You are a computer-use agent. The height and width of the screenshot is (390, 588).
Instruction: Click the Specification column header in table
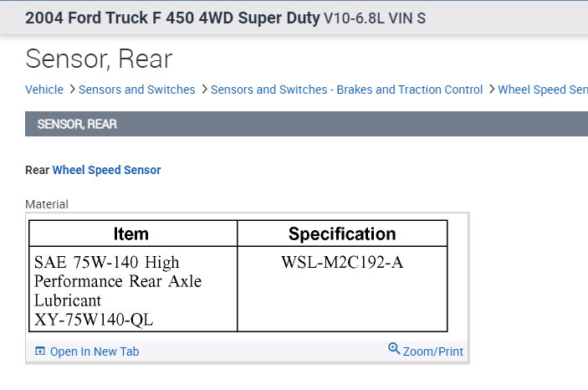click(x=342, y=233)
